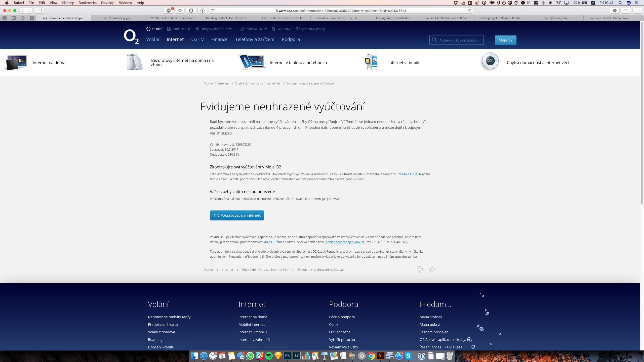Screen dimensions: 644x362
Task: Click the 'Moje O2' header button
Action: tap(505, 40)
